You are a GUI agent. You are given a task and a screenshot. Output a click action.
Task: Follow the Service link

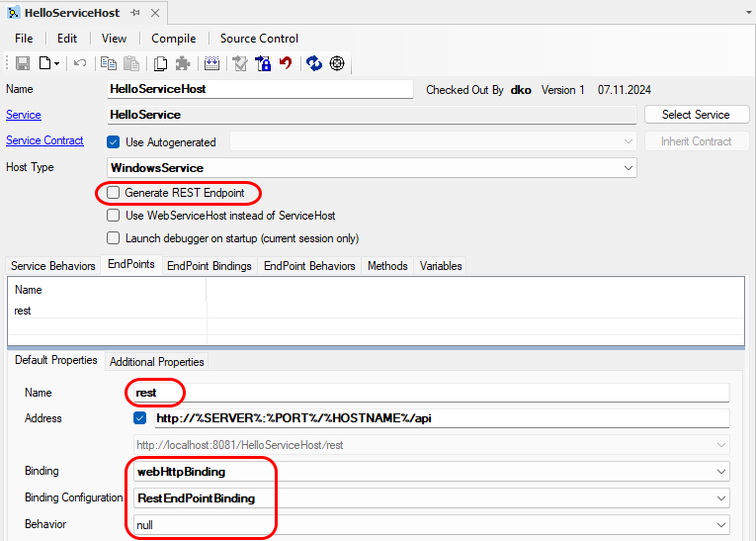click(x=24, y=115)
